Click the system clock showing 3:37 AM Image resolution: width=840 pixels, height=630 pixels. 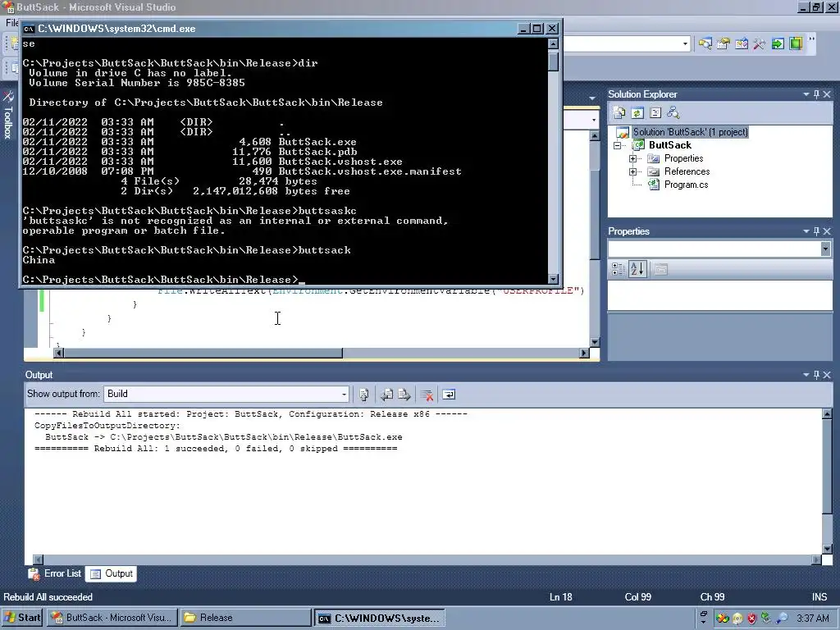813,619
